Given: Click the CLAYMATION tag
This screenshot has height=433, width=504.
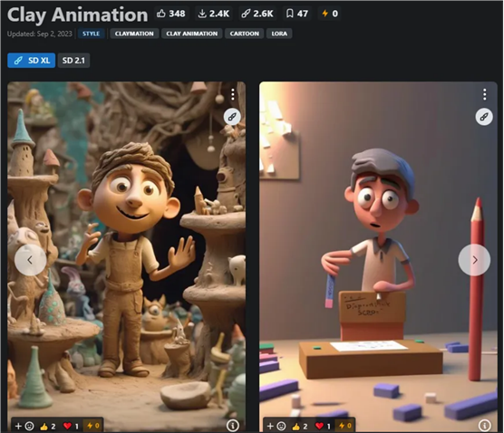Looking at the screenshot, I should (x=134, y=34).
